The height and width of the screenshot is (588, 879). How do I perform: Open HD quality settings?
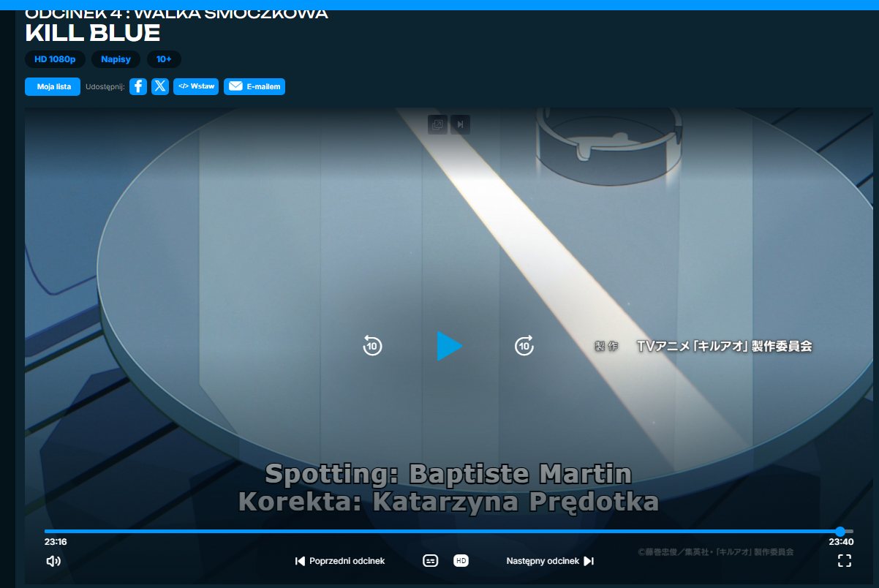461,561
